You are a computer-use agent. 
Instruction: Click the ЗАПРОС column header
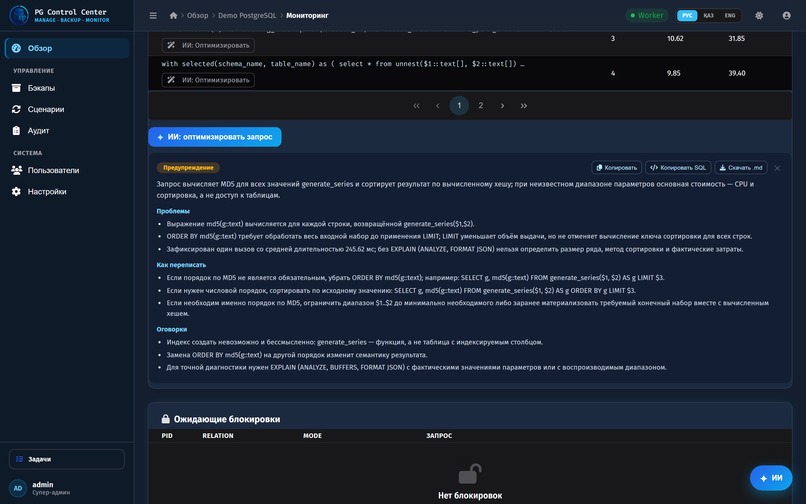tap(439, 436)
